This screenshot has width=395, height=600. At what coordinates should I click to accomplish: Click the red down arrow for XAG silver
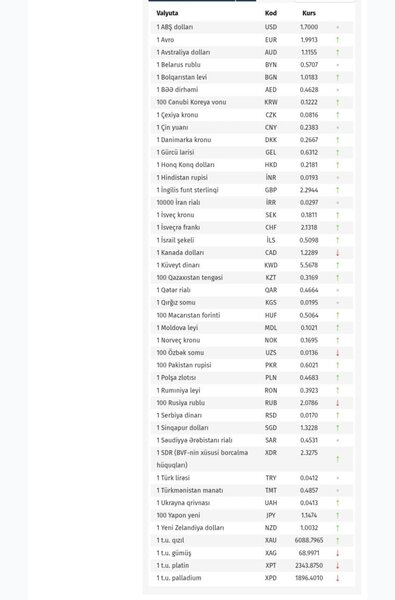[338, 553]
